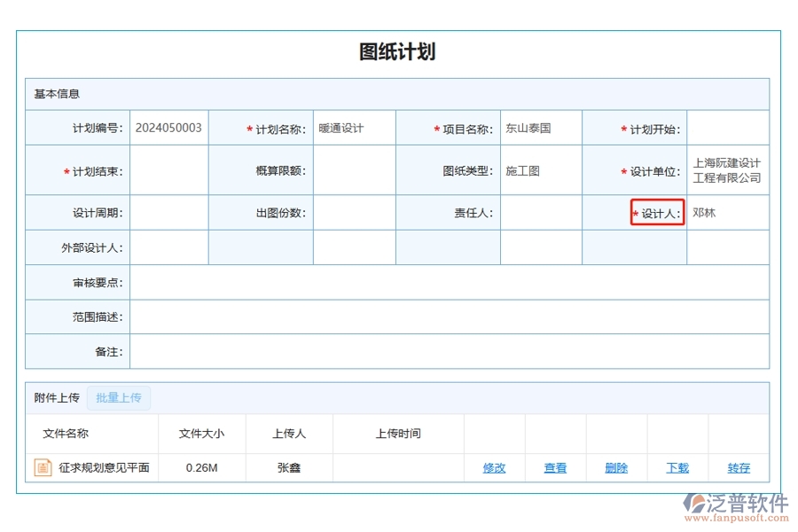Click the 修改 link for the attachment
The height and width of the screenshot is (532, 798).
(x=494, y=467)
